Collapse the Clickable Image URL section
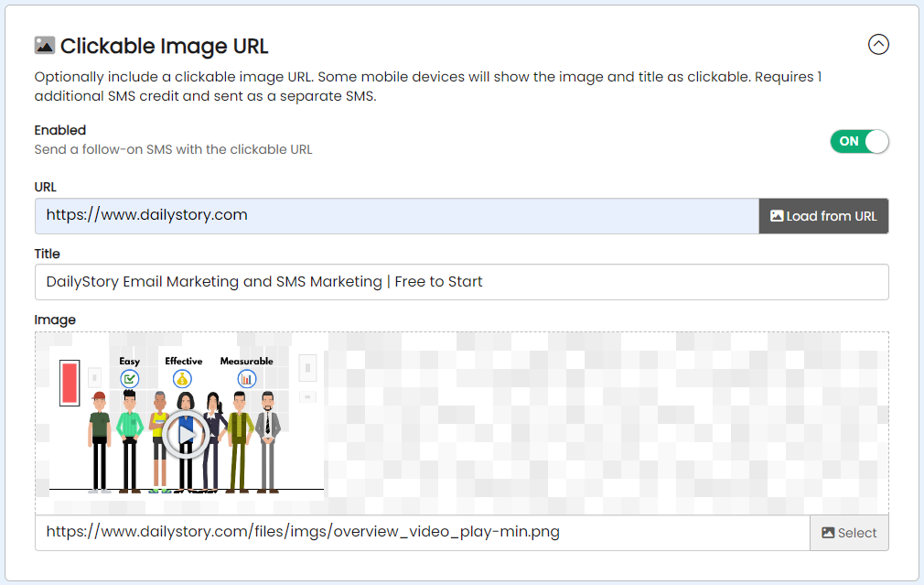The width and height of the screenshot is (924, 585). [x=878, y=44]
